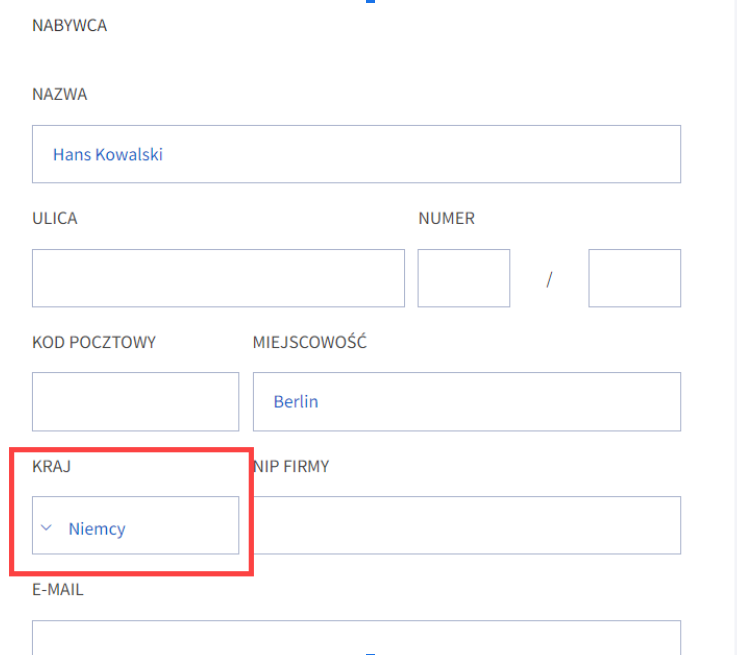Select the Kod pocztowy input field
The width and height of the screenshot is (737, 655).
135,402
